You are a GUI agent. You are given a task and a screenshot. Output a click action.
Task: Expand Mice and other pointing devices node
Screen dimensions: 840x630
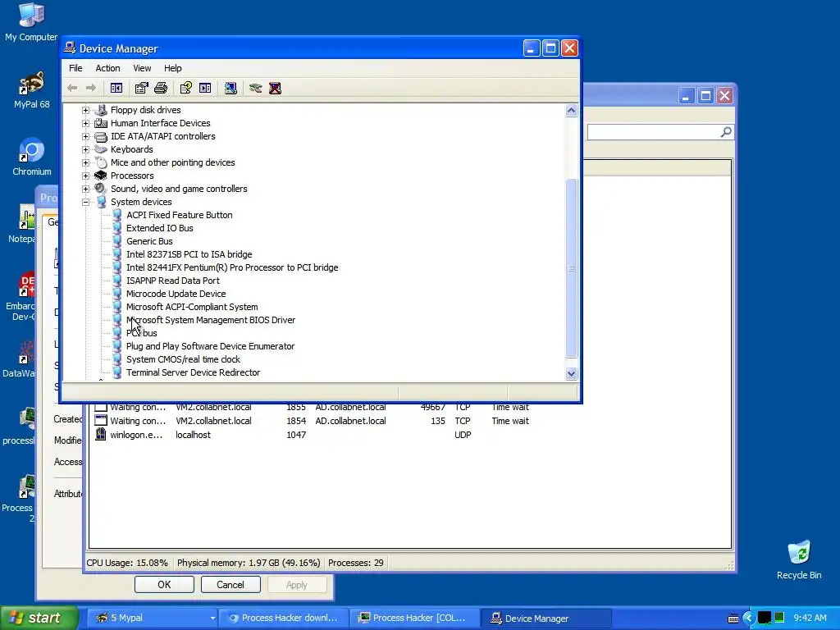pyautogui.click(x=85, y=162)
